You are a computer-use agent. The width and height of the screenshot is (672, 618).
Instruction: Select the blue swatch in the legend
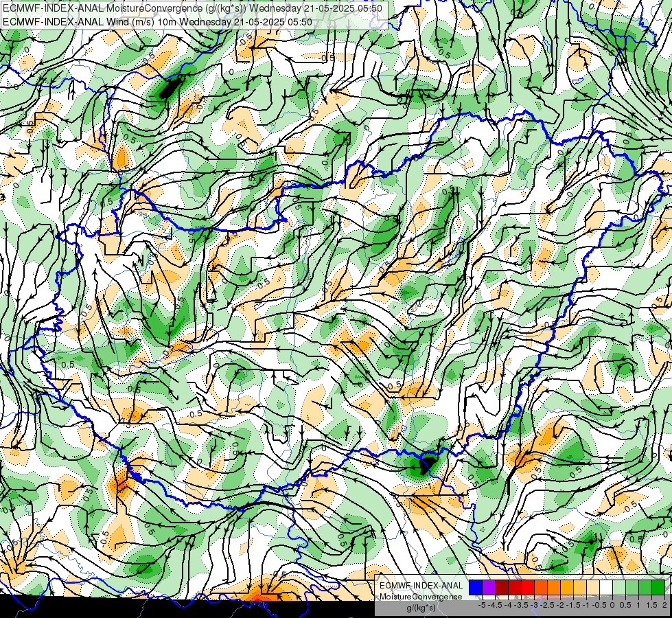[x=476, y=588]
